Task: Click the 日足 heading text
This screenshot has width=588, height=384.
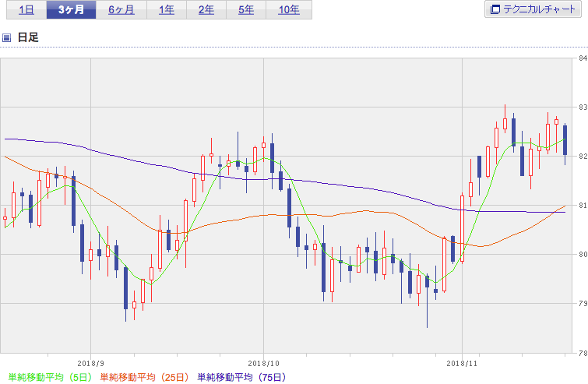Action: (28, 37)
